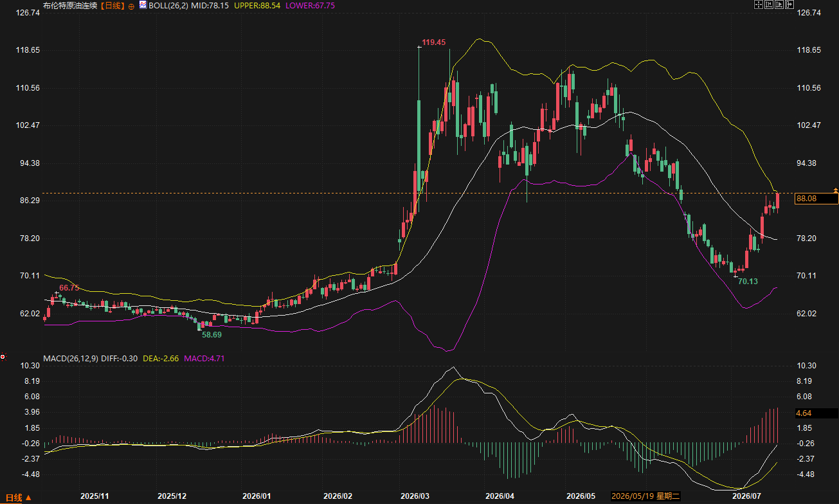
Task: Click the highlighted 2026/05/19 星期二 date label
Action: point(645,496)
